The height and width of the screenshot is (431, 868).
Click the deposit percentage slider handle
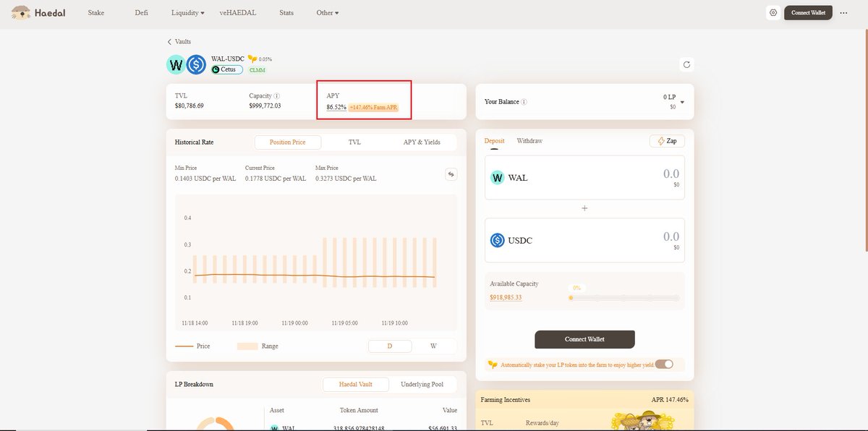(571, 297)
